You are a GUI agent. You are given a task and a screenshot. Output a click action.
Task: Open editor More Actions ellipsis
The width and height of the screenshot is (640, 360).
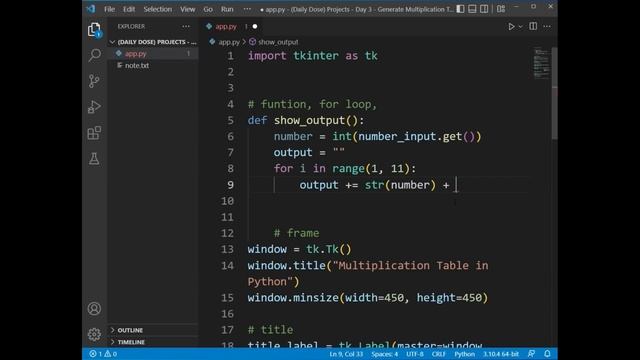click(547, 27)
